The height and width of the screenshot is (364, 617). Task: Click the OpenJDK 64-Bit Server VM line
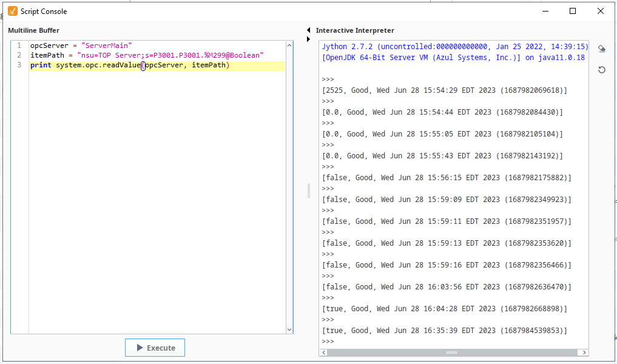[x=453, y=58]
